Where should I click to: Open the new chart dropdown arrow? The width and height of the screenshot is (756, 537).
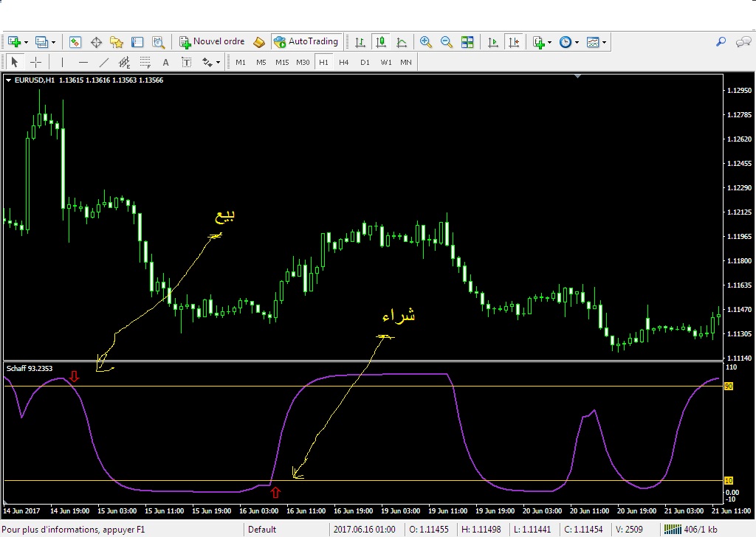coord(27,42)
